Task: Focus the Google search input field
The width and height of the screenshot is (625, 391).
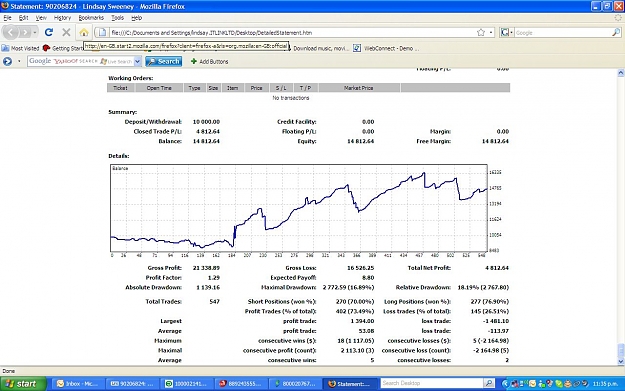Action: 563,33
